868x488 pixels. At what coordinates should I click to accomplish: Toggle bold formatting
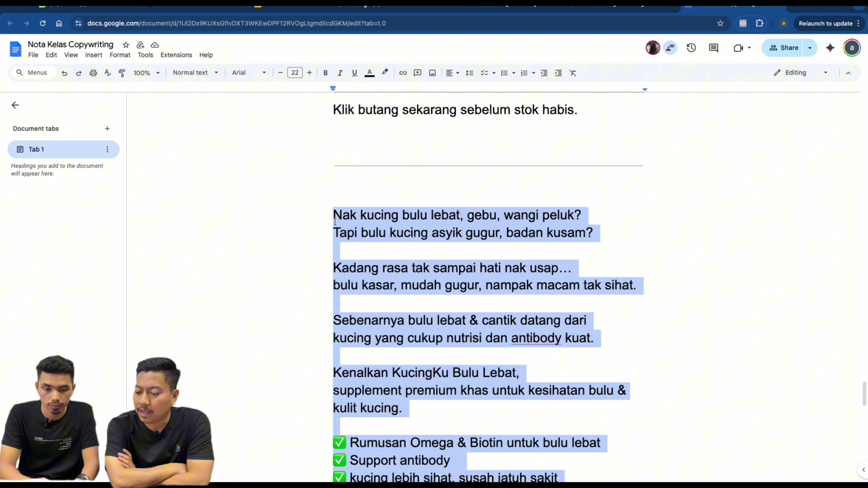pos(325,73)
